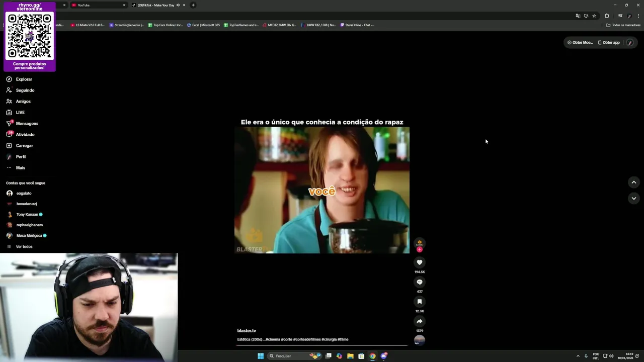Open the Chrome extensions puzzle icon
Viewport: 644px width, 362px height.
[x=607, y=16]
